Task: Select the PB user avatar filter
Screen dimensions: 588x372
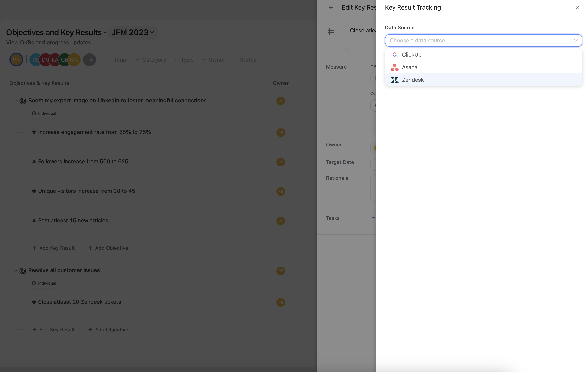Action: click(16, 60)
